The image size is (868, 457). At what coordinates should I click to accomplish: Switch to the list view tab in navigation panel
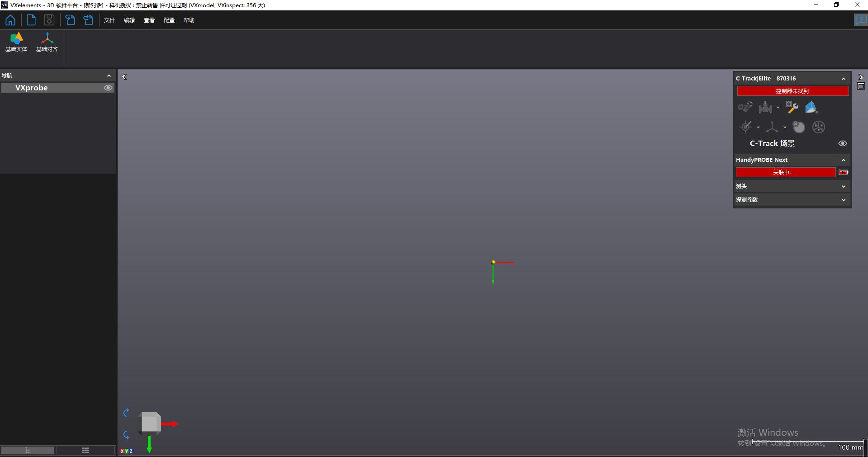(x=85, y=450)
